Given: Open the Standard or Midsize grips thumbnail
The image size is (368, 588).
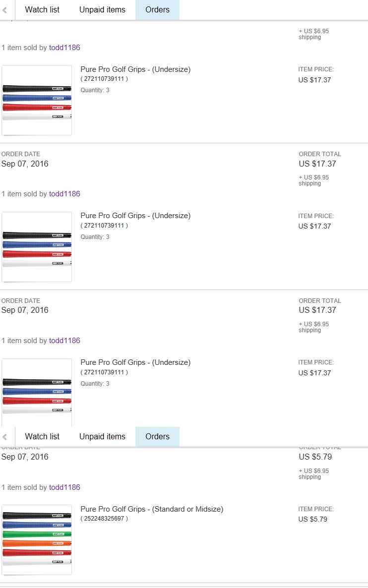Looking at the screenshot, I should click(37, 539).
